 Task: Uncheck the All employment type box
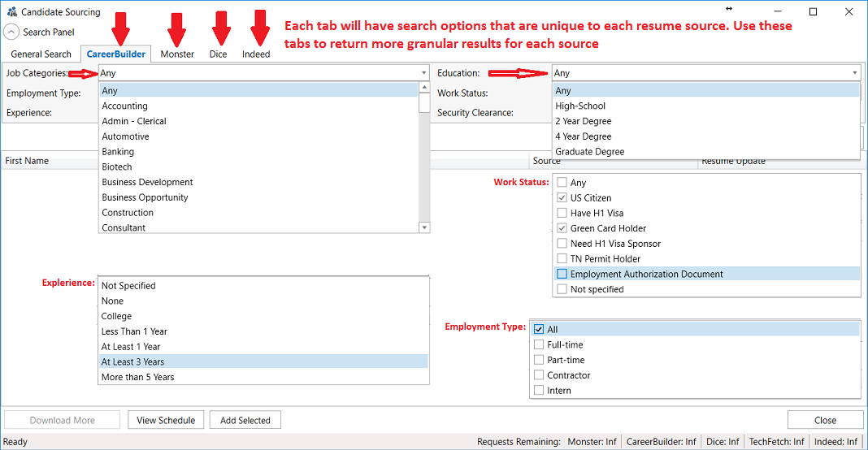click(x=539, y=329)
